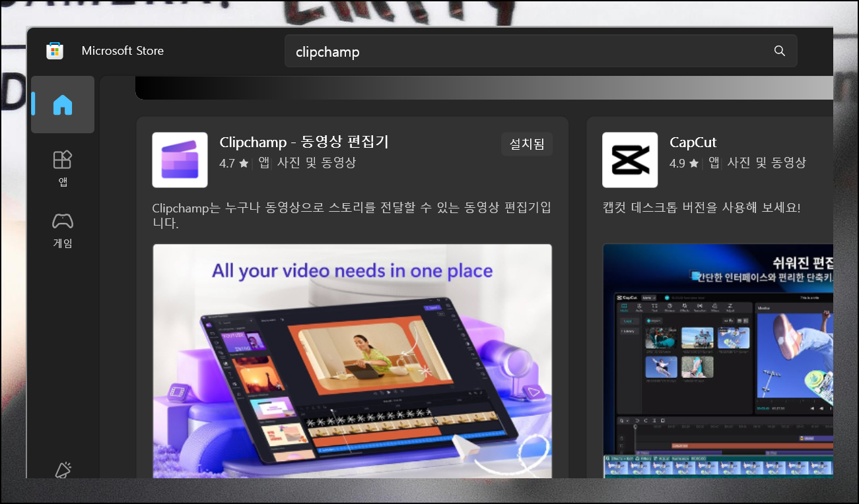Image resolution: width=859 pixels, height=504 pixels.
Task: Open the 게임 (Games) section in the sidebar
Action: [63, 230]
